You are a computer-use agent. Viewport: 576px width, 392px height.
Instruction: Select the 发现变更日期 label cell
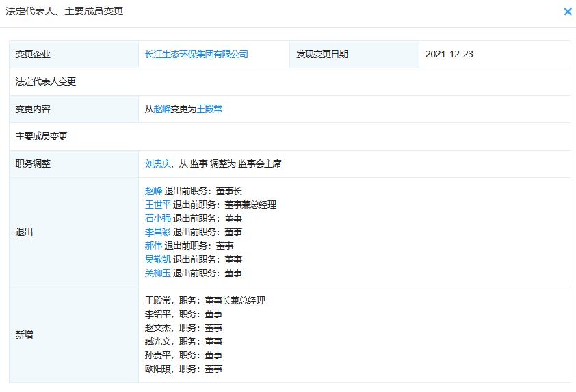pos(354,54)
